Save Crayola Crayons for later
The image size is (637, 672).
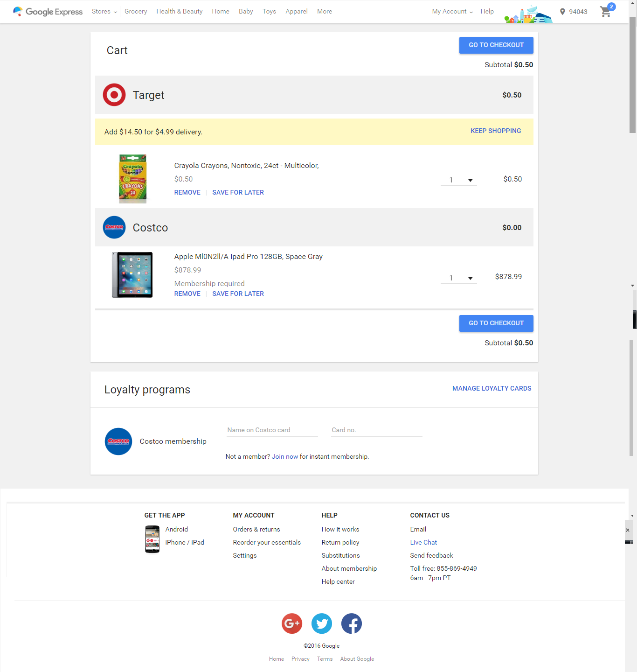click(x=238, y=192)
